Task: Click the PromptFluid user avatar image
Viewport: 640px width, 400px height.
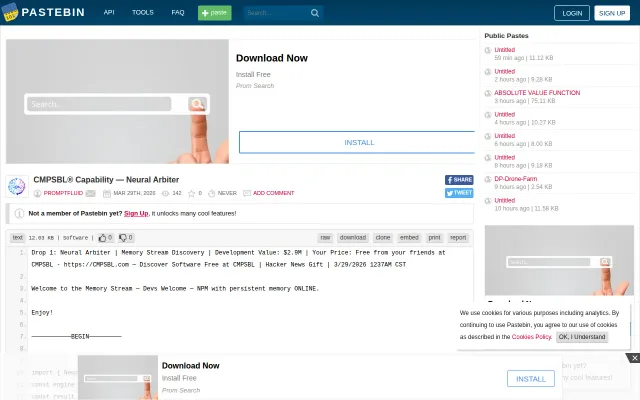Action: pyautogui.click(x=17, y=186)
